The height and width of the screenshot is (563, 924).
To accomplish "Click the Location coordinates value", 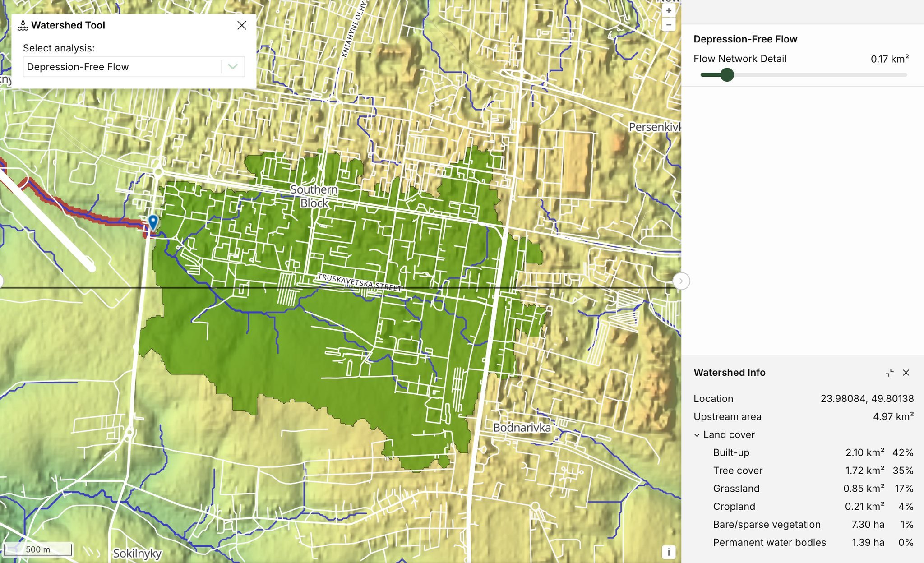I will 867,399.
